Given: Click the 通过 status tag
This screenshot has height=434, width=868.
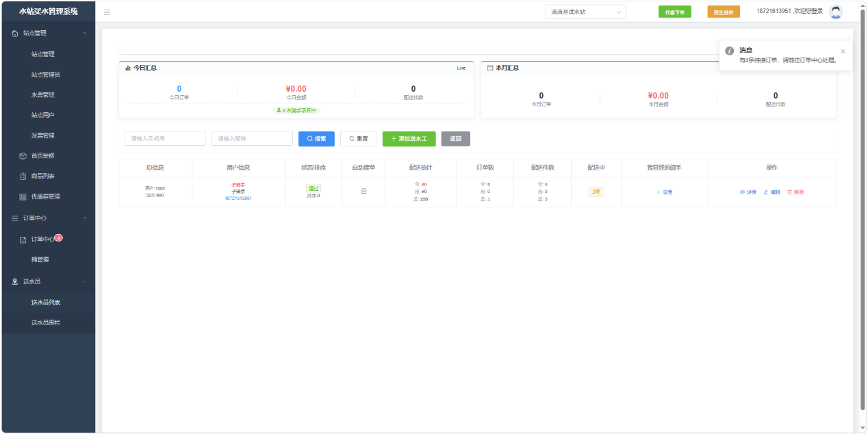Looking at the screenshot, I should pyautogui.click(x=314, y=188).
